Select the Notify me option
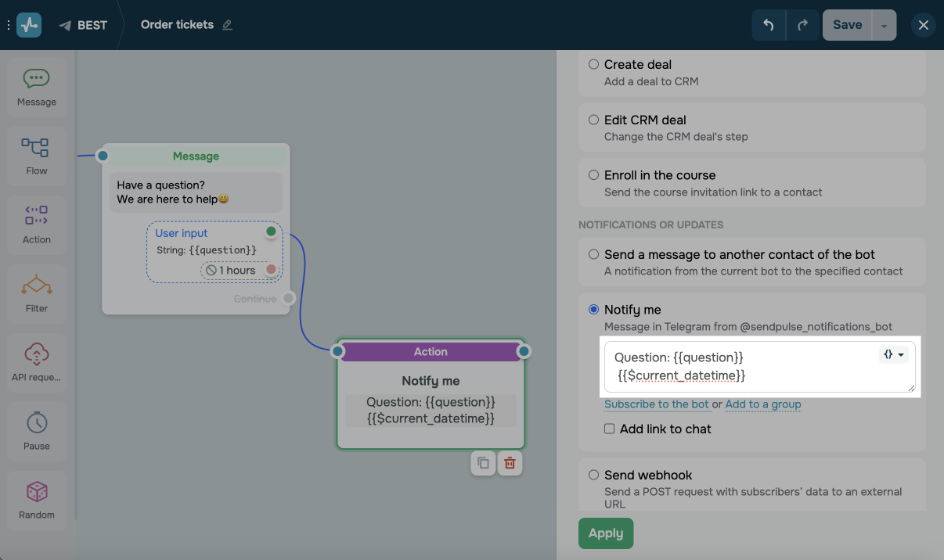This screenshot has width=944, height=560. (x=594, y=310)
